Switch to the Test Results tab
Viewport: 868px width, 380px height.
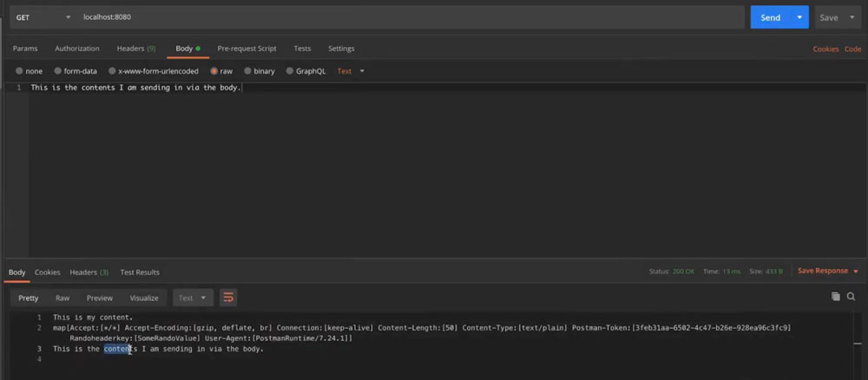pyautogui.click(x=140, y=272)
